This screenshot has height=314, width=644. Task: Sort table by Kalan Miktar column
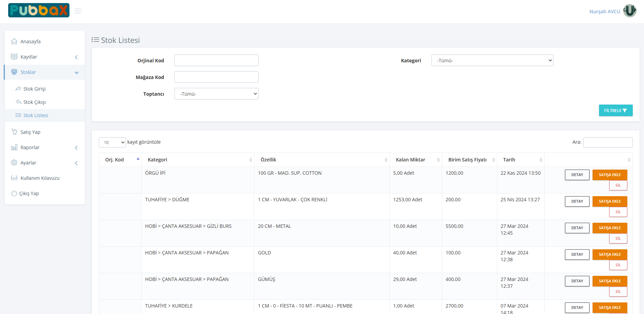tap(415, 160)
